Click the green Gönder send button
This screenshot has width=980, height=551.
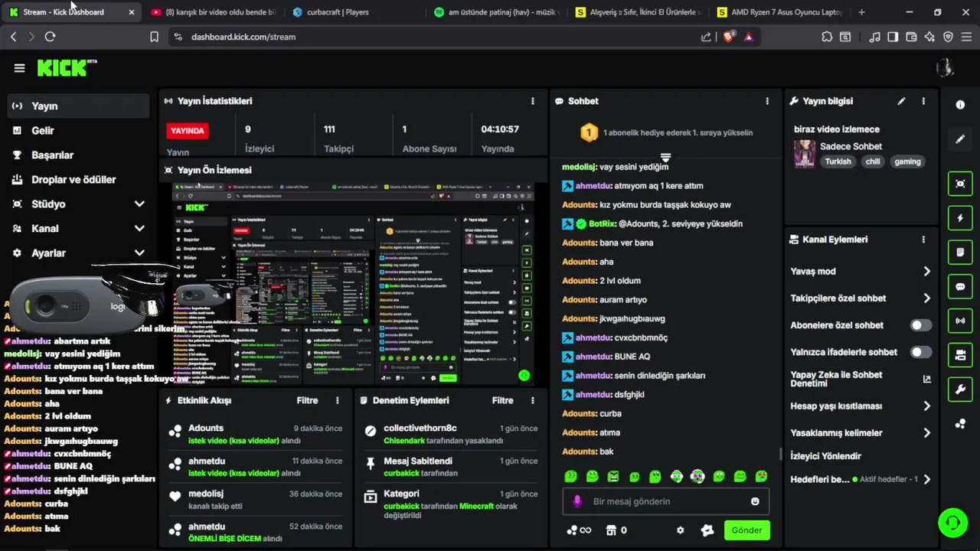click(x=746, y=530)
